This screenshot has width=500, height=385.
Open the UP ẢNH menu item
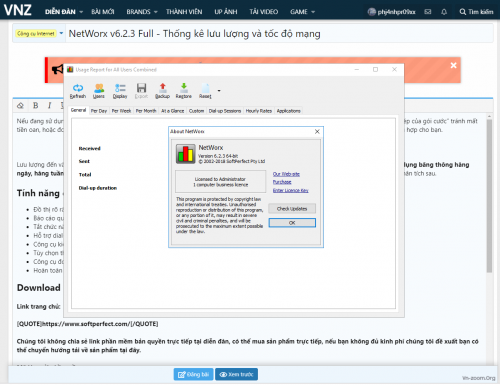click(226, 12)
